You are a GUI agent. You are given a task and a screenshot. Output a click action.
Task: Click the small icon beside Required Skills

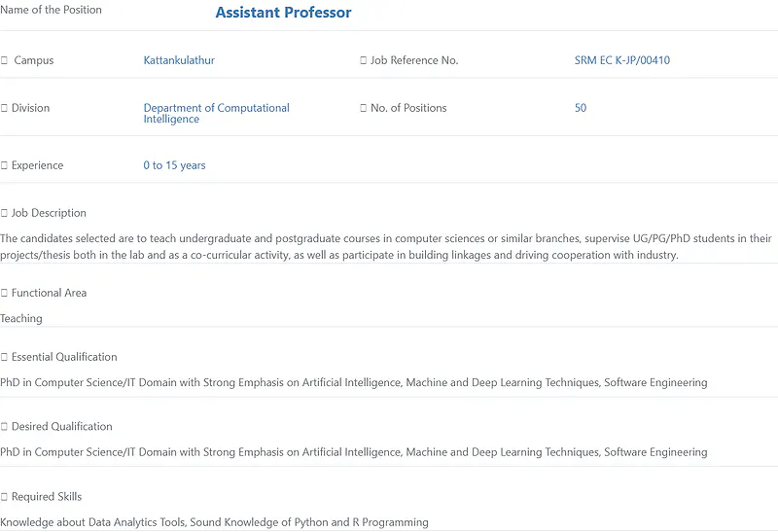[4, 496]
